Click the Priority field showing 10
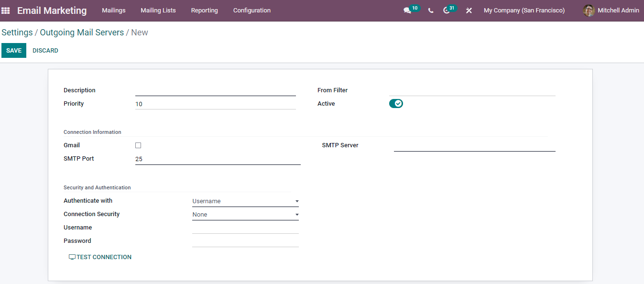Viewport: 644px width, 284px height. tap(216, 104)
